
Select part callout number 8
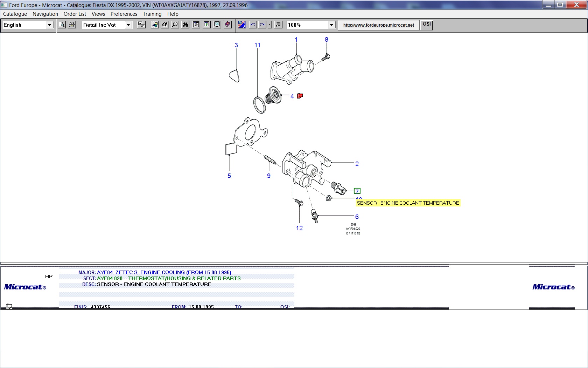coord(327,40)
